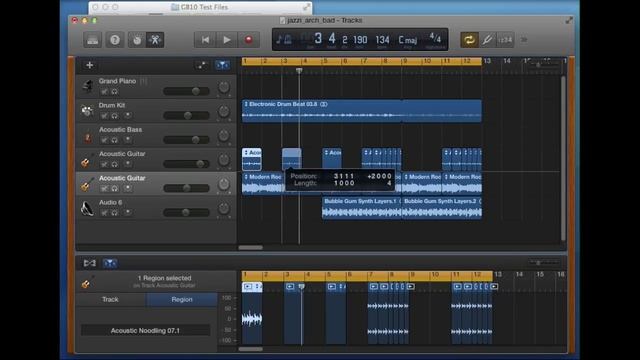This screenshot has height=360, width=640.
Task: Select the Audio 6 speaker track icon
Action: pyautogui.click(x=87, y=208)
